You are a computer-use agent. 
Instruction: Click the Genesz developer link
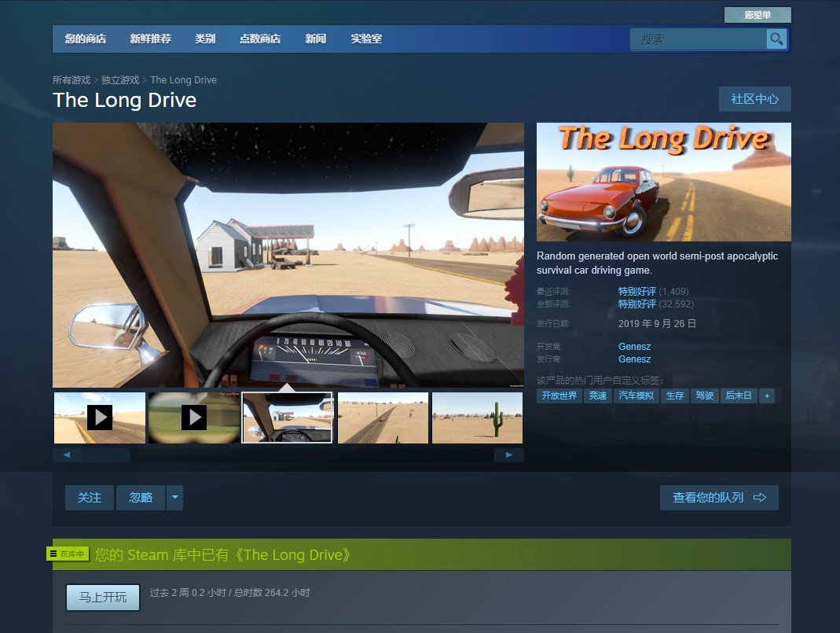point(634,347)
